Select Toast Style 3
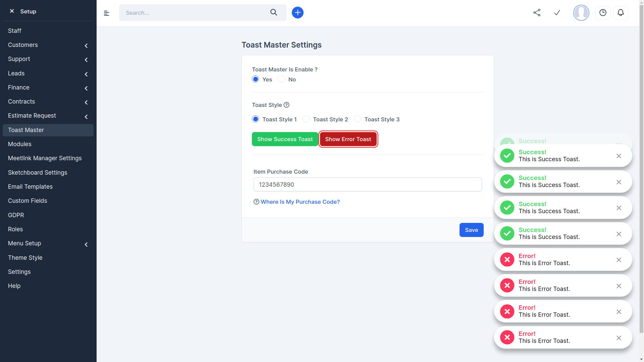The image size is (644, 362). tap(357, 119)
